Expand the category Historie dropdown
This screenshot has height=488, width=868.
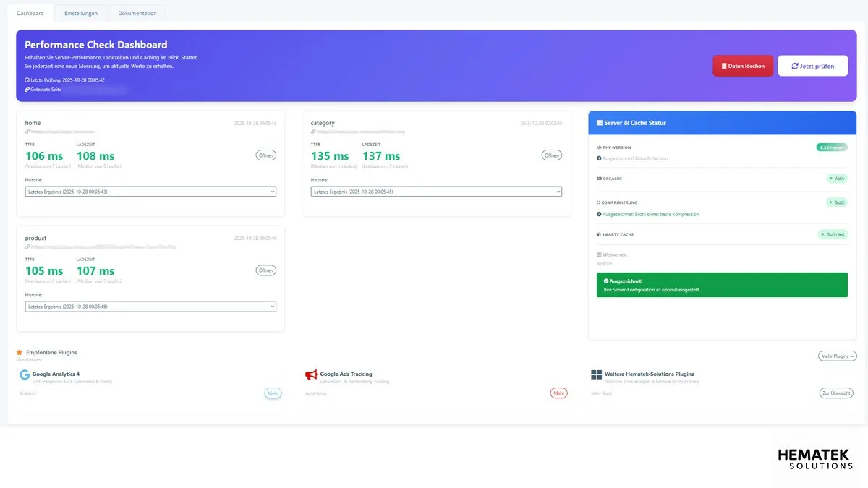point(436,192)
